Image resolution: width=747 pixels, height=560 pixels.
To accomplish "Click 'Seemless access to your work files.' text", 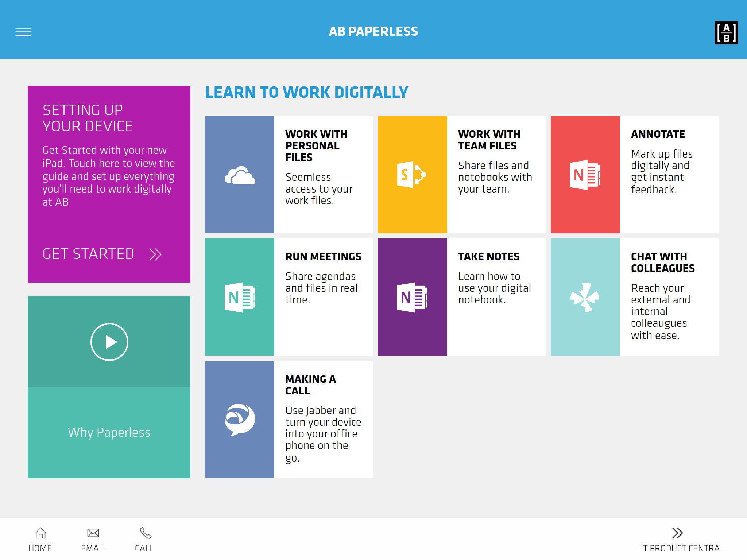I will point(319,189).
